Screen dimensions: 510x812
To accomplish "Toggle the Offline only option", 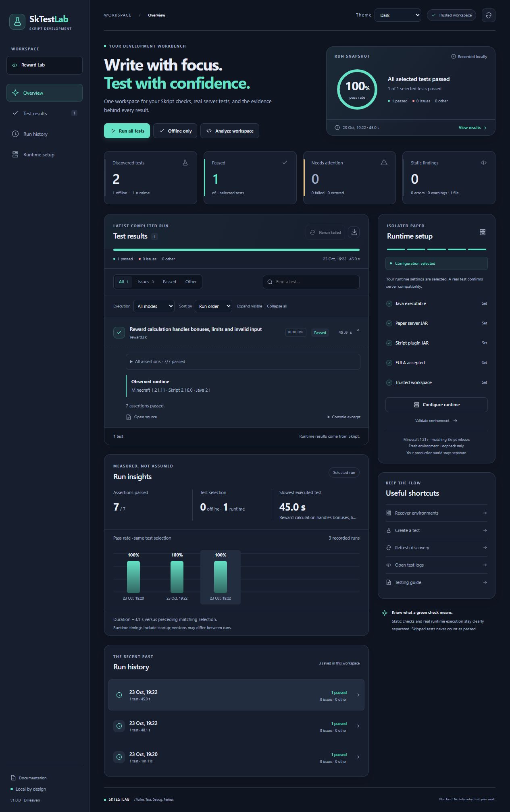I will pyautogui.click(x=175, y=131).
